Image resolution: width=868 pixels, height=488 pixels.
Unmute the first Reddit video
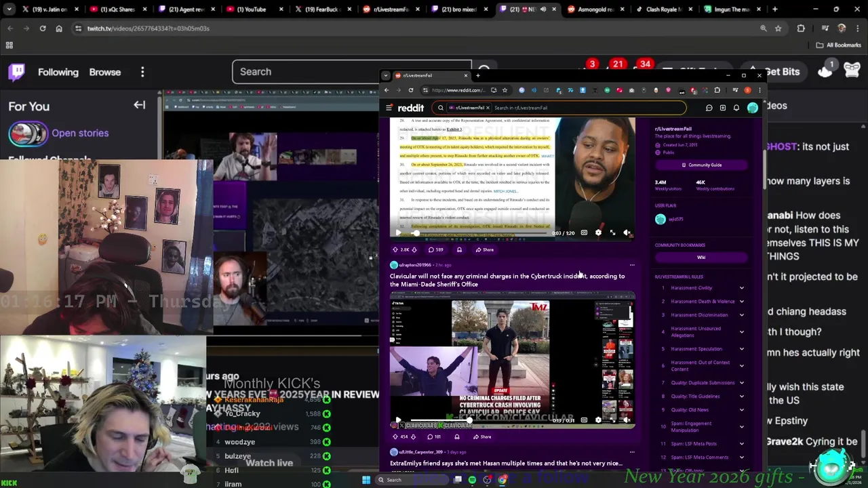(627, 232)
